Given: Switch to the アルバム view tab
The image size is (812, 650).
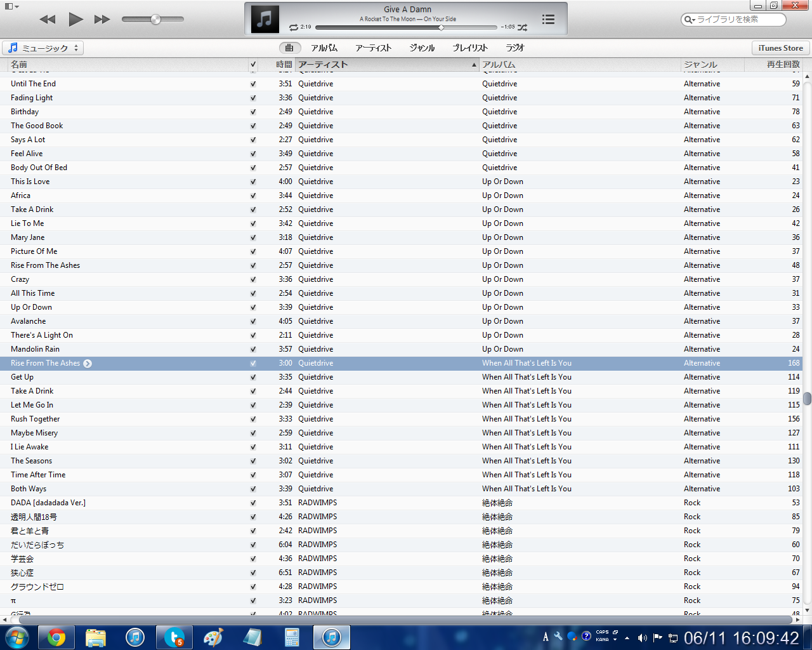Looking at the screenshot, I should point(324,48).
